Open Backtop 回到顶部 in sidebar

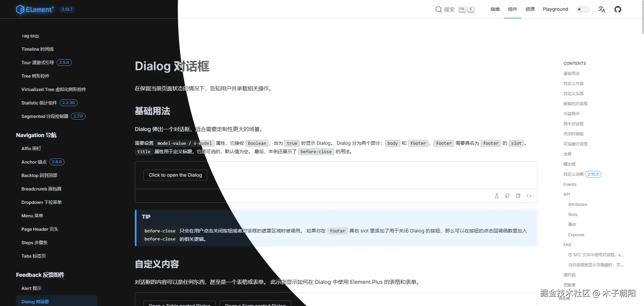point(39,175)
